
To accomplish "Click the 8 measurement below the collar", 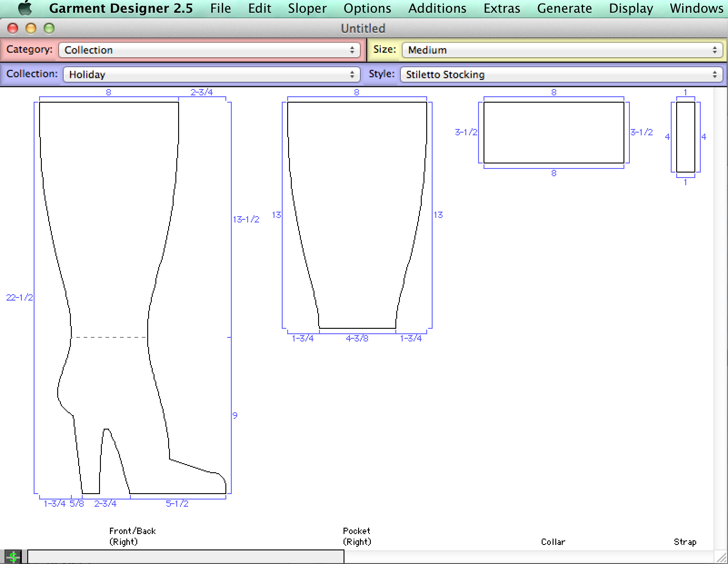I will coord(553,173).
